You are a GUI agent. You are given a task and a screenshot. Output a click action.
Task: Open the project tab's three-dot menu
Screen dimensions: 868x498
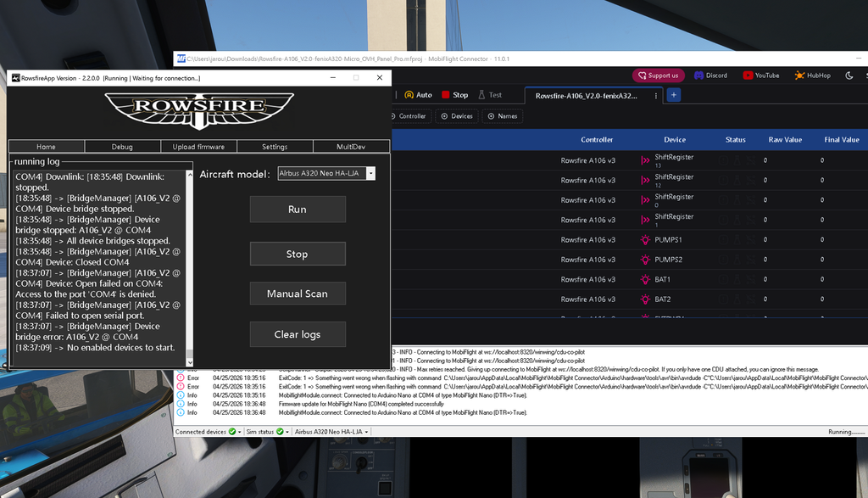tap(656, 96)
